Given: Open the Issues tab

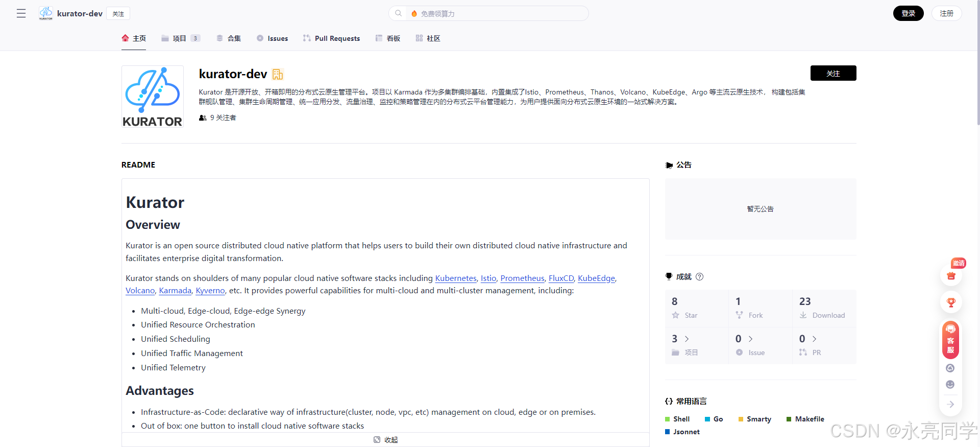Looking at the screenshot, I should 272,38.
